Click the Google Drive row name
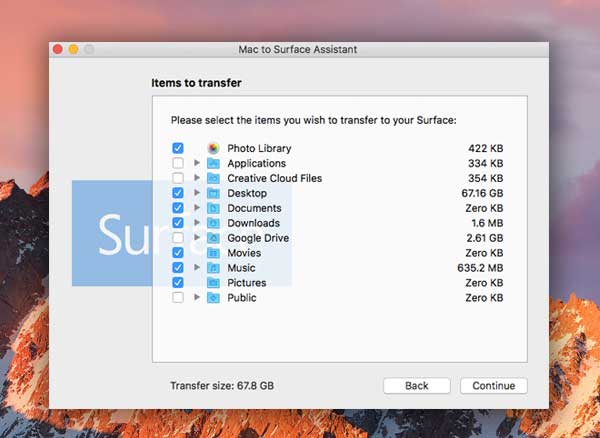The height and width of the screenshot is (438, 600). (258, 238)
